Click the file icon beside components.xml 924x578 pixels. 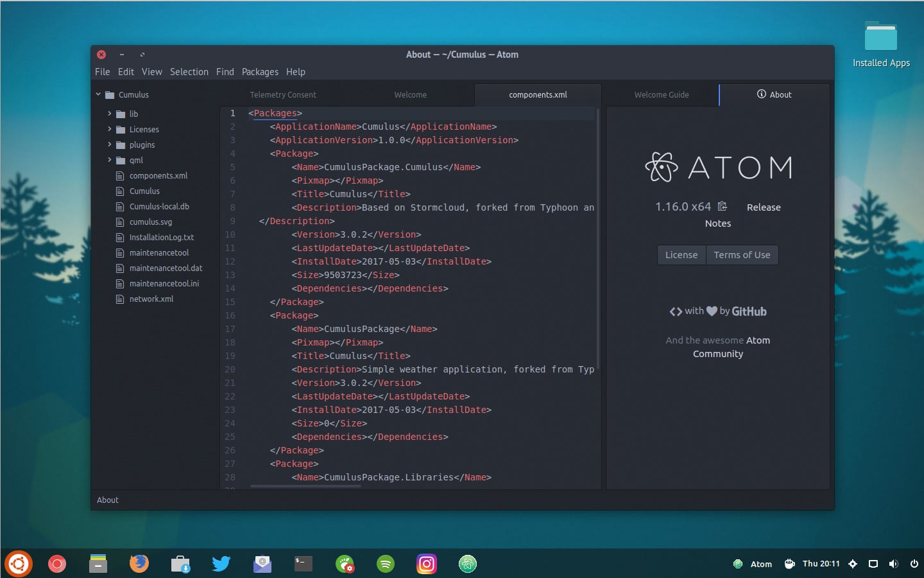[x=119, y=175]
